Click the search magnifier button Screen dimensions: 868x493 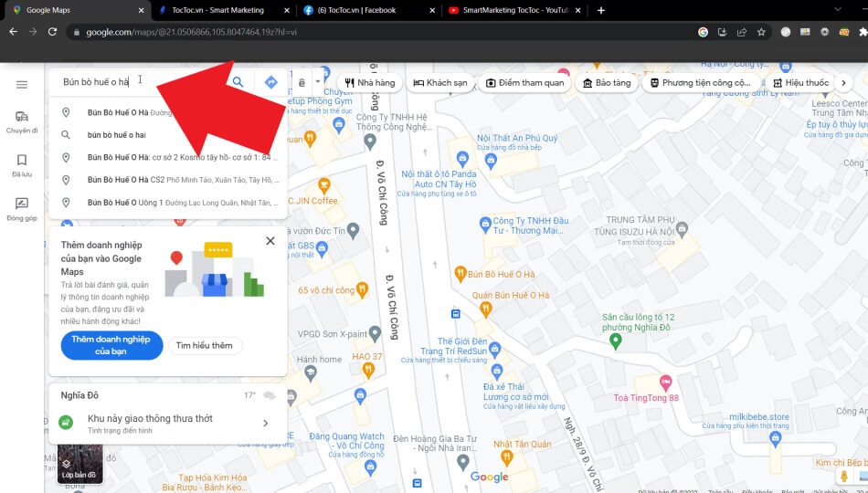tap(238, 82)
